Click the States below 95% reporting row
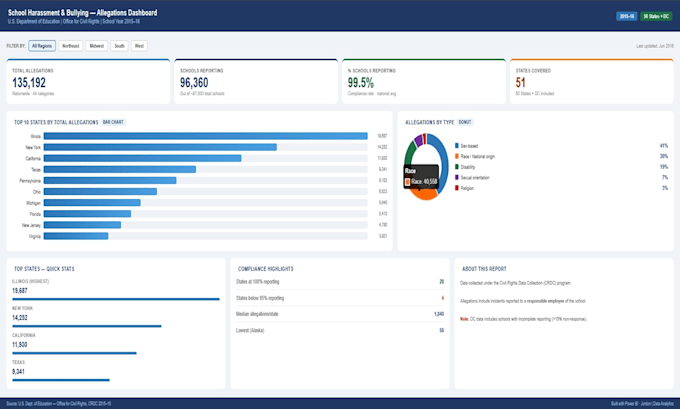Image resolution: width=680 pixels, height=409 pixels. point(340,298)
